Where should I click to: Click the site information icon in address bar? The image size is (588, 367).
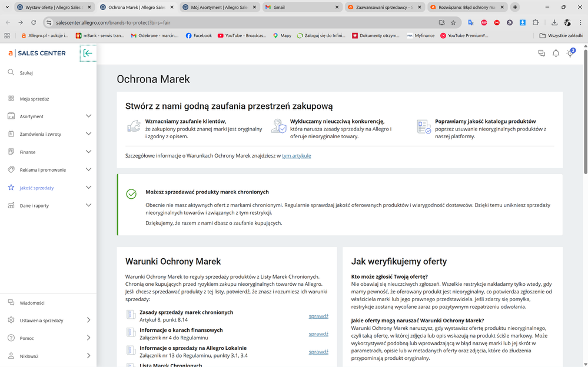pos(49,22)
